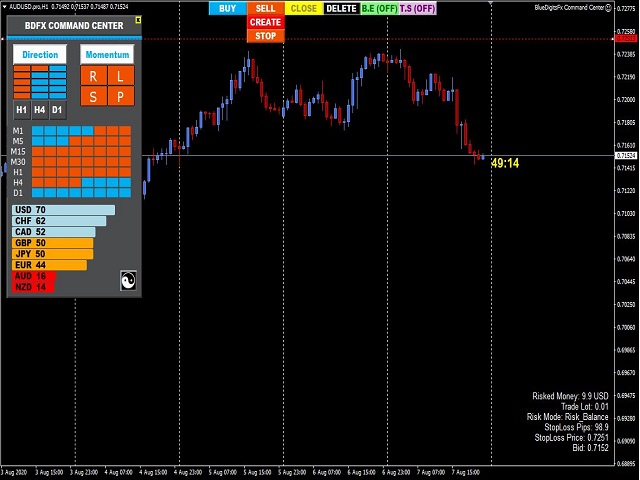The height and width of the screenshot is (480, 640).
Task: Click the D1 row label in grid
Action: [18, 193]
